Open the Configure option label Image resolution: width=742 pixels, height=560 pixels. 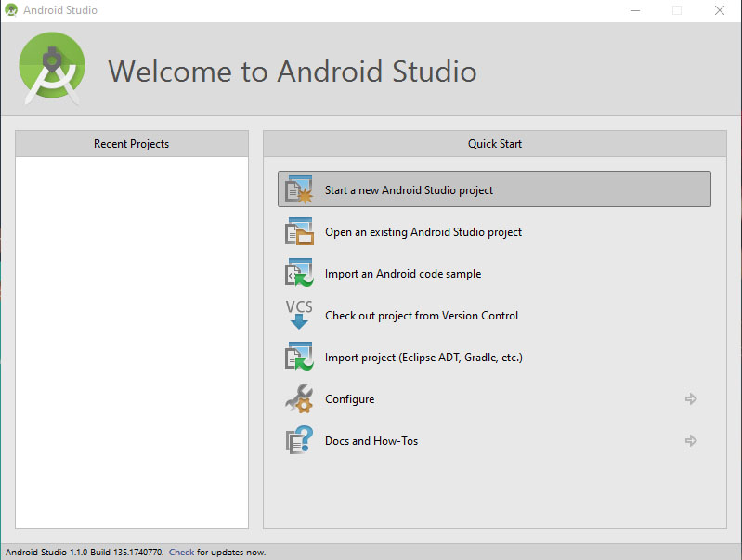(x=350, y=399)
